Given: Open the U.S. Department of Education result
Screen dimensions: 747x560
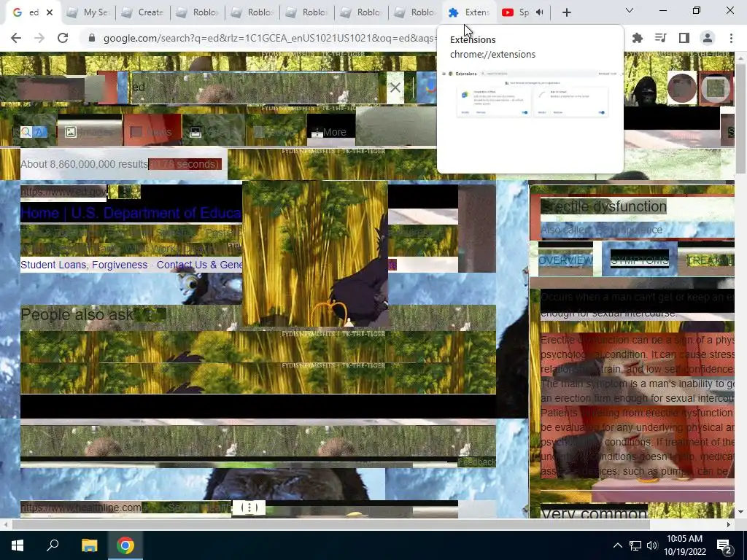Looking at the screenshot, I should tap(131, 213).
